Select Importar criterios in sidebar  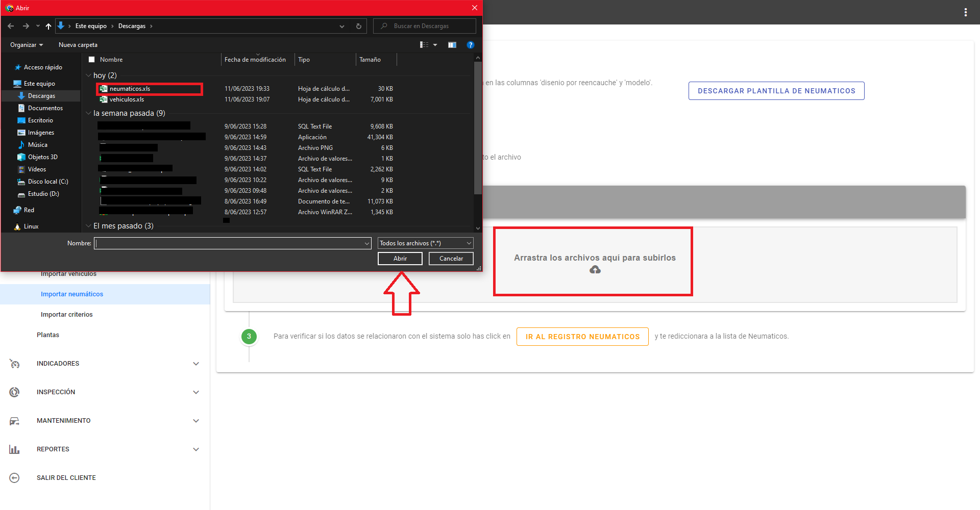[x=67, y=315]
